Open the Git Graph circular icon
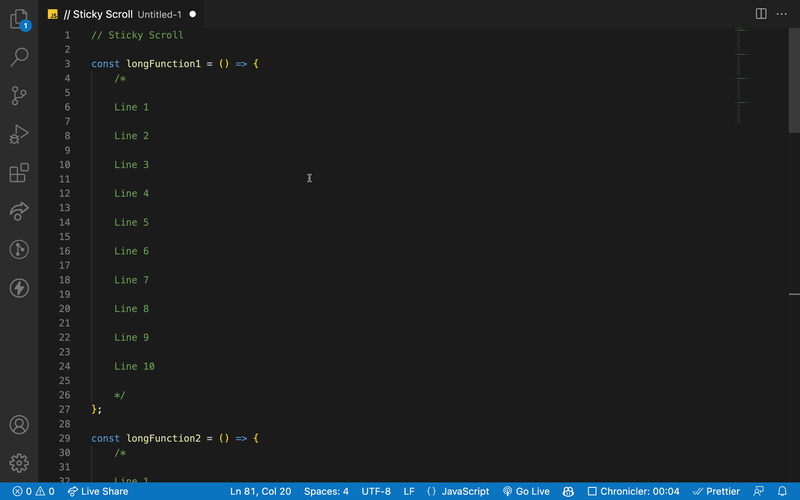The width and height of the screenshot is (800, 500). click(19, 249)
